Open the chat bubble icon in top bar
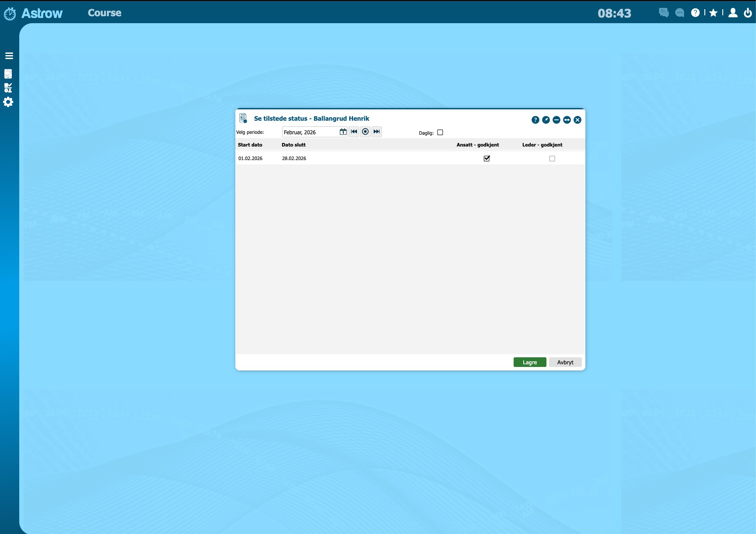The height and width of the screenshot is (534, 756). coord(679,13)
